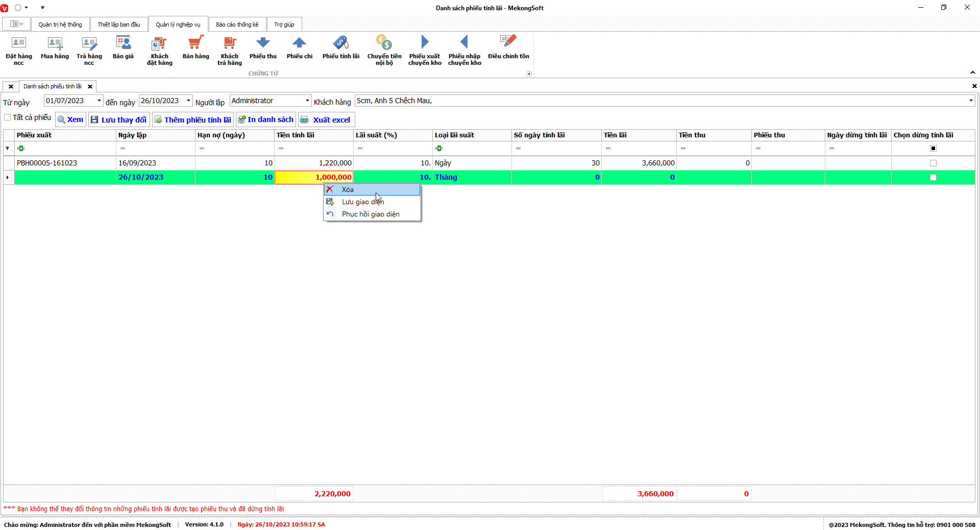Open the Khách hàng dropdown list
The height and width of the screenshot is (530, 980).
[x=970, y=101]
